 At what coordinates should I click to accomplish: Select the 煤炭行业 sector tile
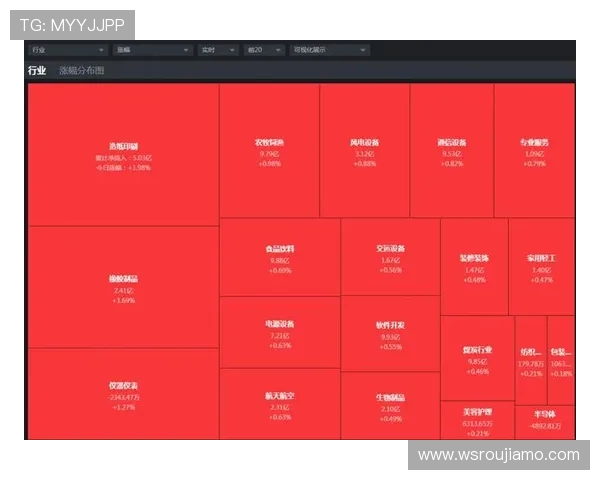point(477,358)
